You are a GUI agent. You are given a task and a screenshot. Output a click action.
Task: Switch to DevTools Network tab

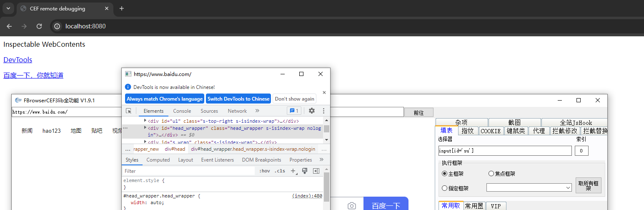(x=237, y=111)
